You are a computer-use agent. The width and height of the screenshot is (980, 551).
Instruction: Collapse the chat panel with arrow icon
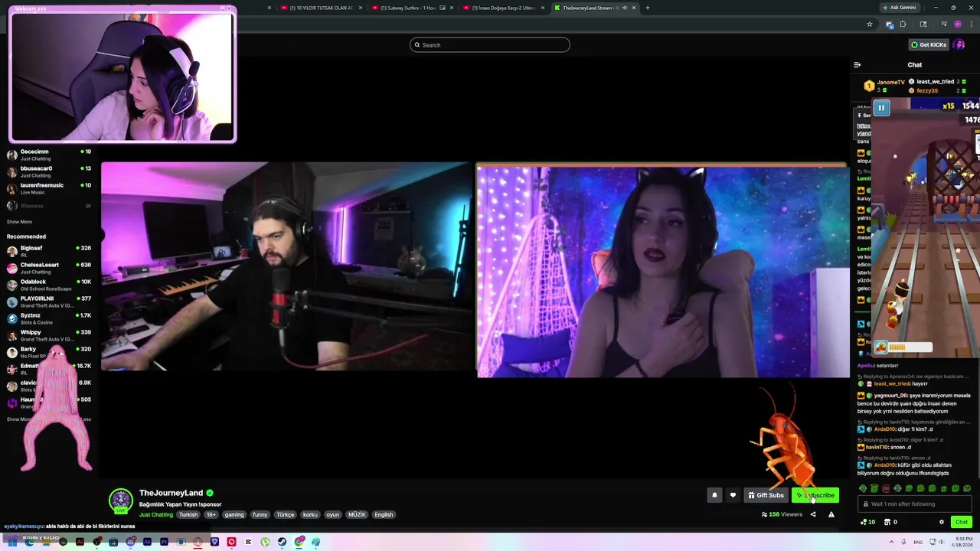pos(857,65)
